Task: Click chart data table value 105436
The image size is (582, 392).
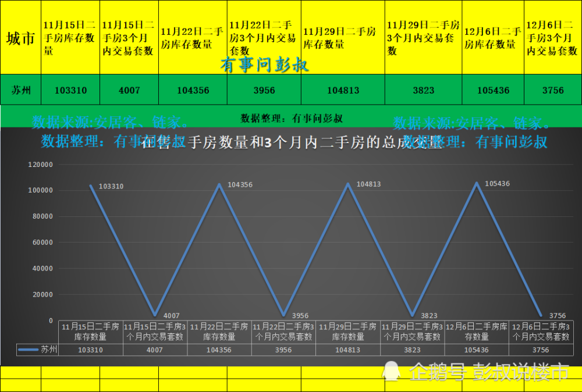Action: pos(477,350)
